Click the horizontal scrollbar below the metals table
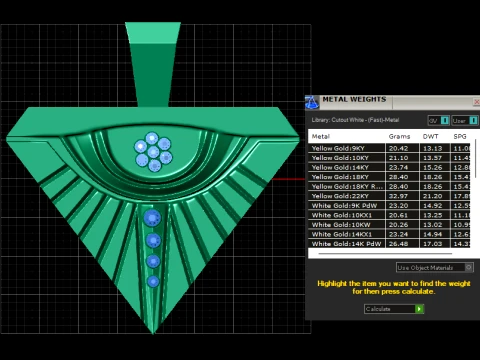 pos(385,254)
